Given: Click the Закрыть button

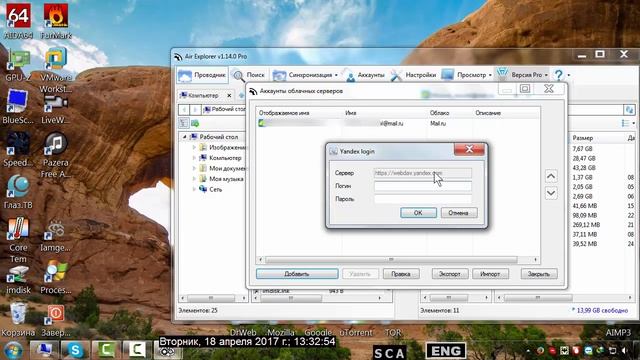Looking at the screenshot, I should coord(539,274).
